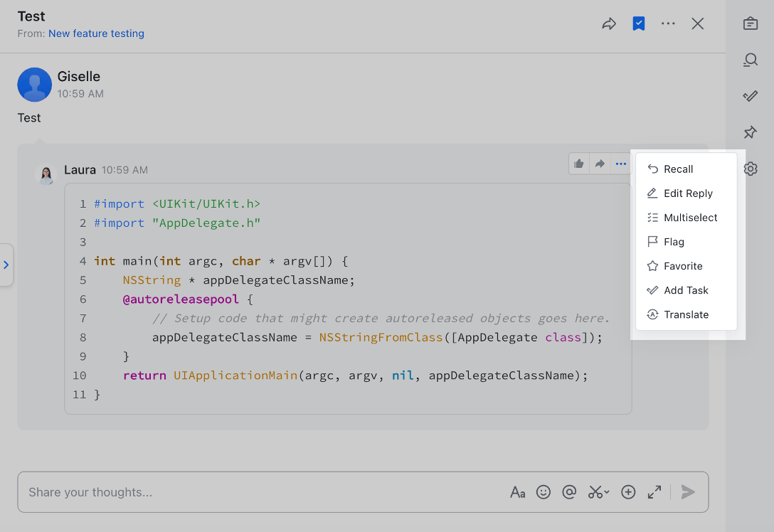This screenshot has width=774, height=532.
Task: Select the screenshot scissors tool
Action: [x=594, y=491]
